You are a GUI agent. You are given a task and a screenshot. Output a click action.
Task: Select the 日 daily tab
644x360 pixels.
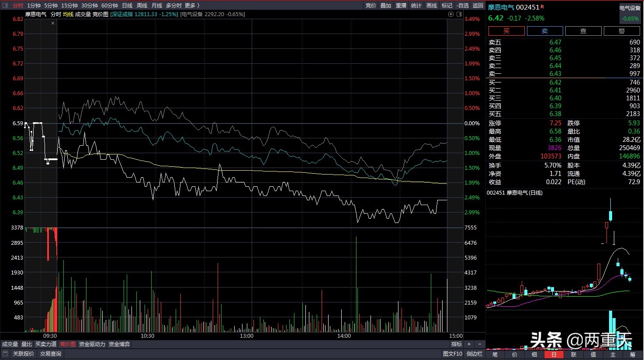tap(554, 354)
